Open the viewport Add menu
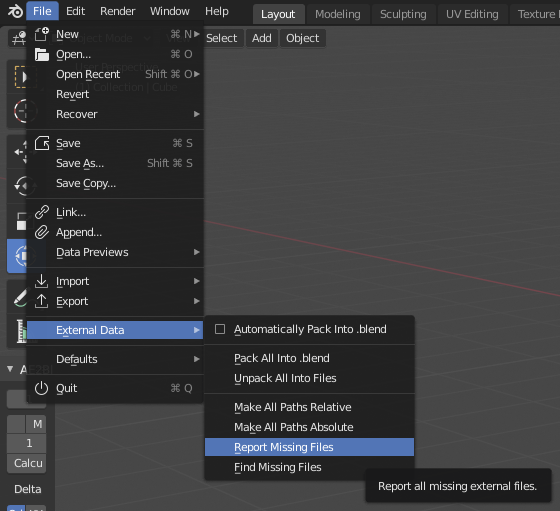 pos(262,38)
